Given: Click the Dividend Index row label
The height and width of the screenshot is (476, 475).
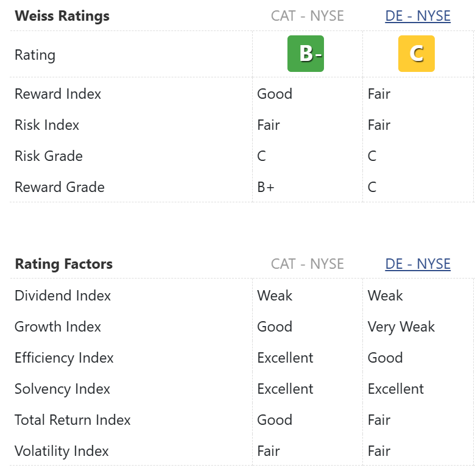Looking at the screenshot, I should pyautogui.click(x=63, y=296).
